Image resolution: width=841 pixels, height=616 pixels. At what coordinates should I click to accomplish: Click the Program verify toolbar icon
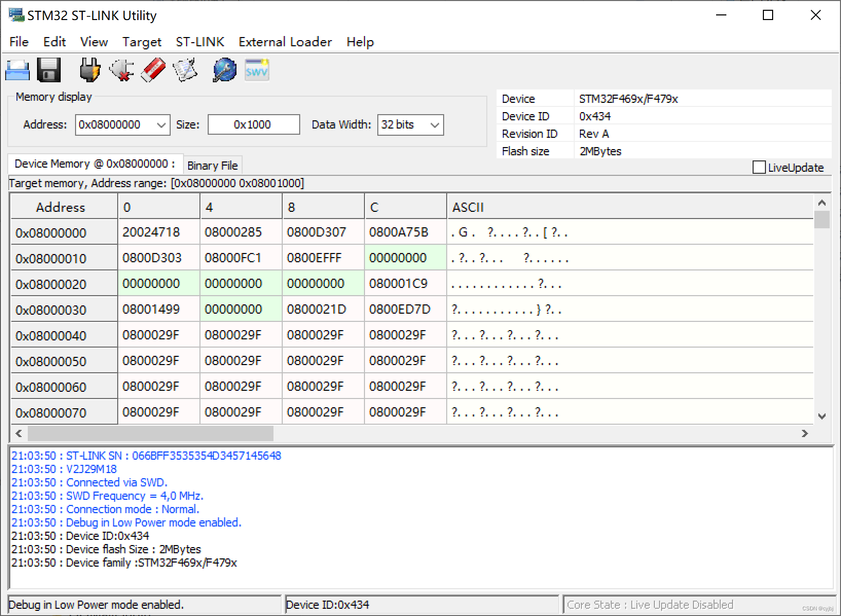click(x=185, y=70)
